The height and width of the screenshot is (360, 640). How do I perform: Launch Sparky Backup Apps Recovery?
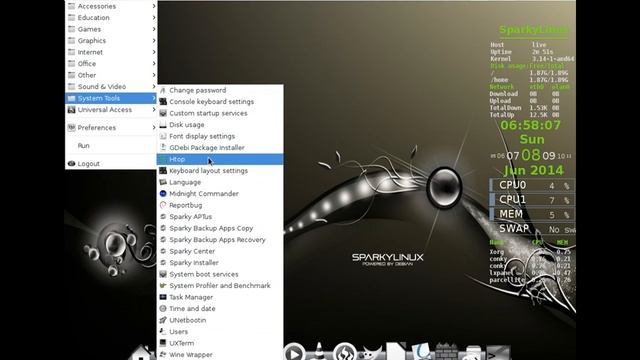[220, 240]
